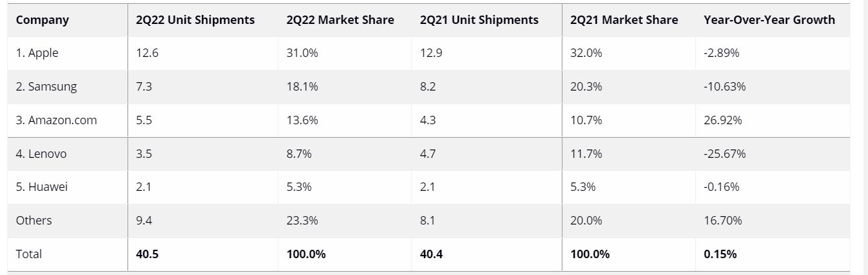The height and width of the screenshot is (275, 868).
Task: Click the 2Q21 Unit Shipments column header
Action: (x=479, y=20)
